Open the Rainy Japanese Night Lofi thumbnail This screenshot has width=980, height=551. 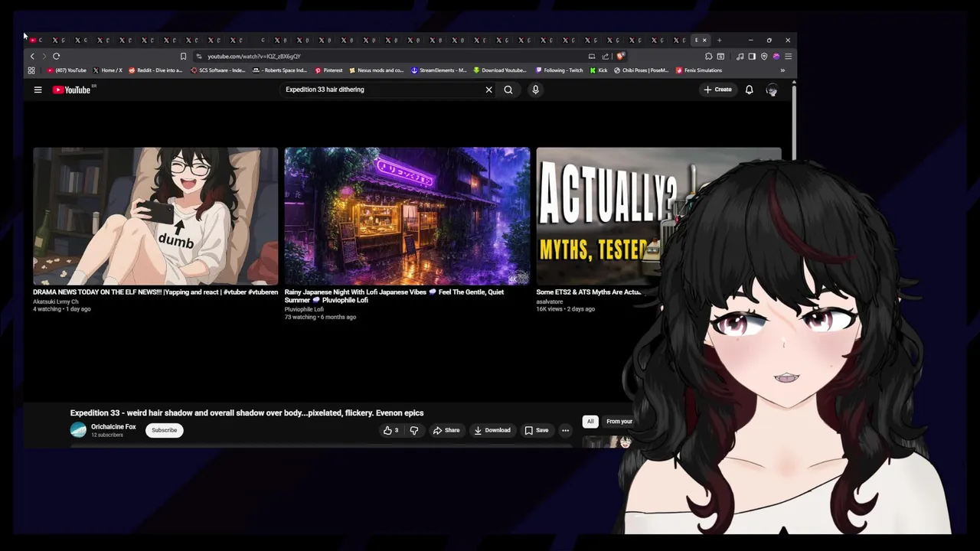[x=407, y=216]
